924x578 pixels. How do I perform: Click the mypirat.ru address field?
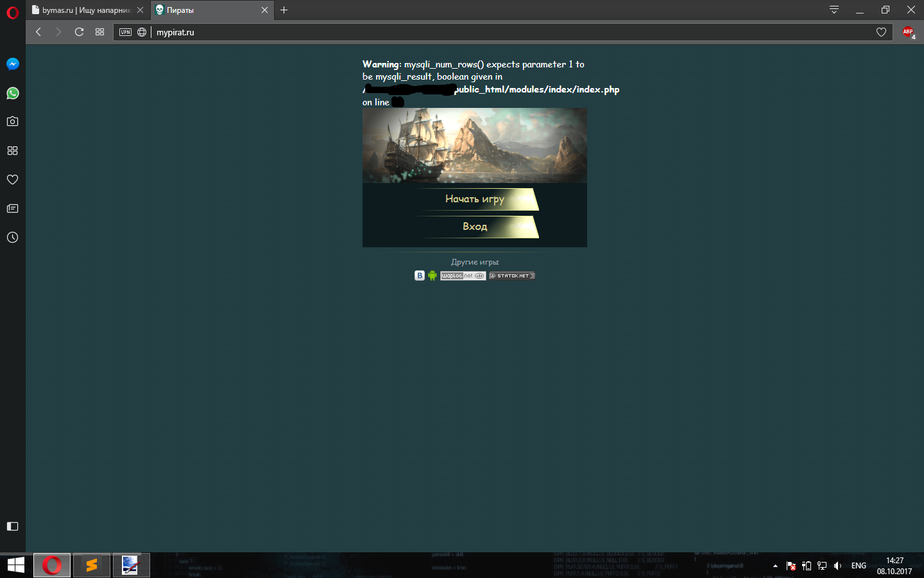(x=449, y=32)
